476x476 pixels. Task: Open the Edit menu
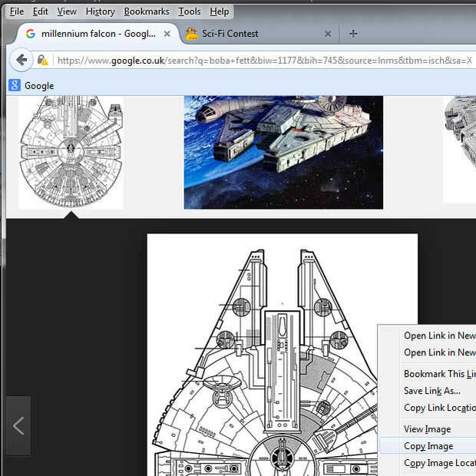(x=41, y=12)
